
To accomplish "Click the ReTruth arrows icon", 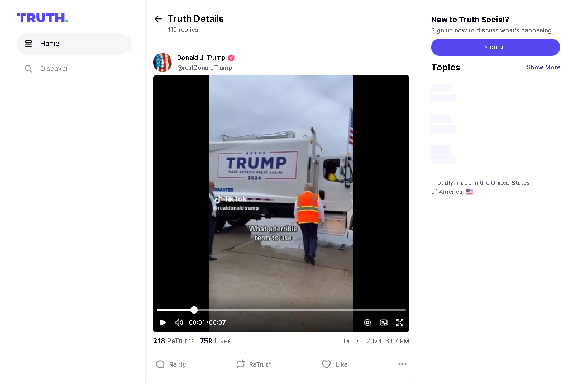I will 240,364.
